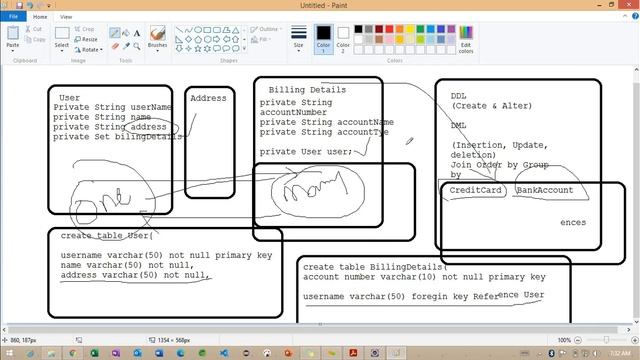The height and width of the screenshot is (360, 640).
Task: Click the Resize button
Action: pyautogui.click(x=86, y=39)
